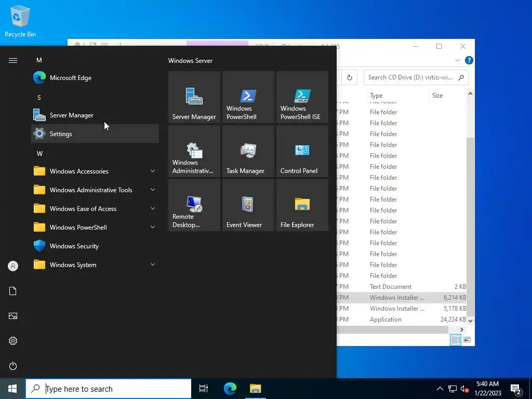Expand the Windows System folder
The width and height of the screenshot is (532, 399).
coord(95,264)
